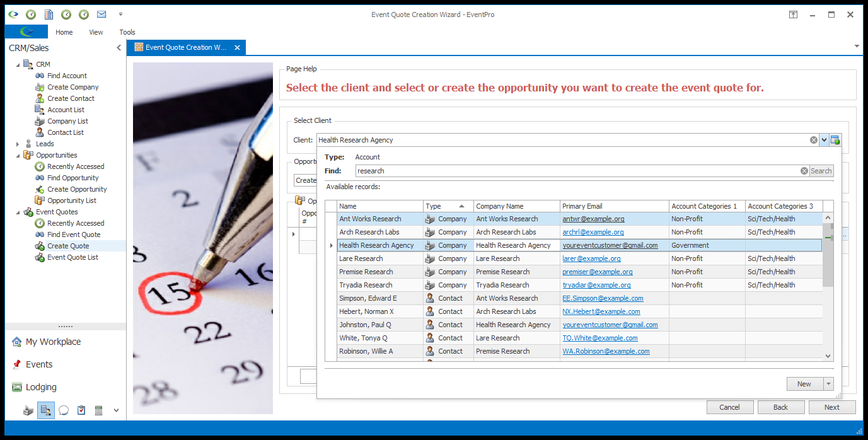Screen dimensions: 868x440
Task: Click Recently Accessed under Opportunities
Action: tap(76, 166)
